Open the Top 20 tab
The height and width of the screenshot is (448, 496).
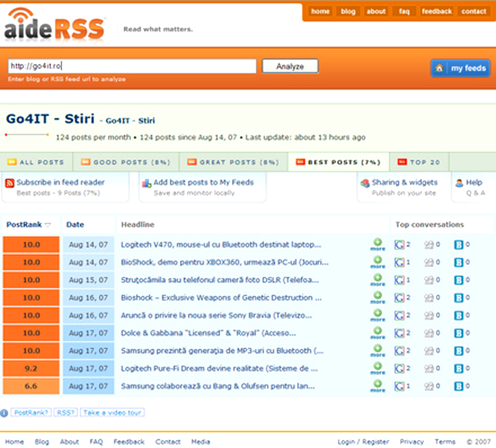[419, 162]
